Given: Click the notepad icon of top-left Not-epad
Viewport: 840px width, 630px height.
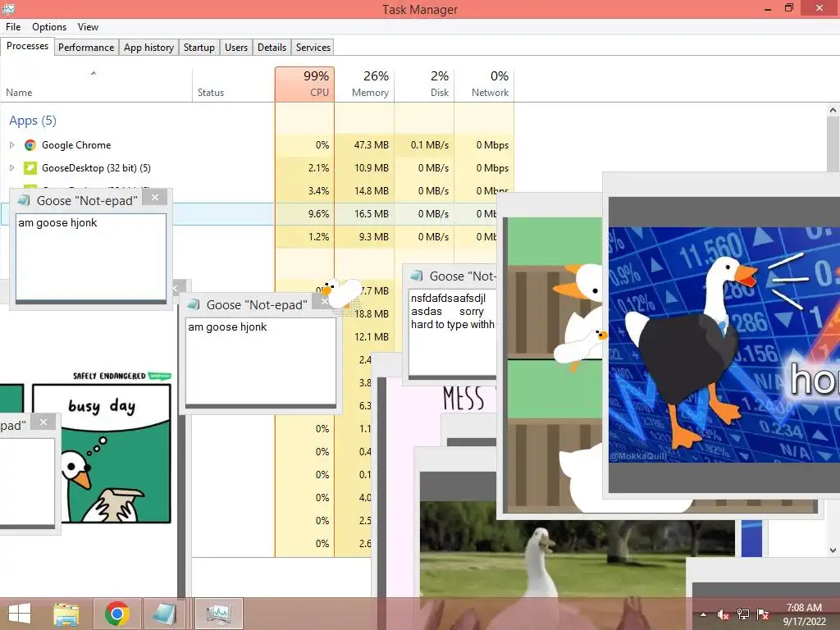Looking at the screenshot, I should [24, 200].
